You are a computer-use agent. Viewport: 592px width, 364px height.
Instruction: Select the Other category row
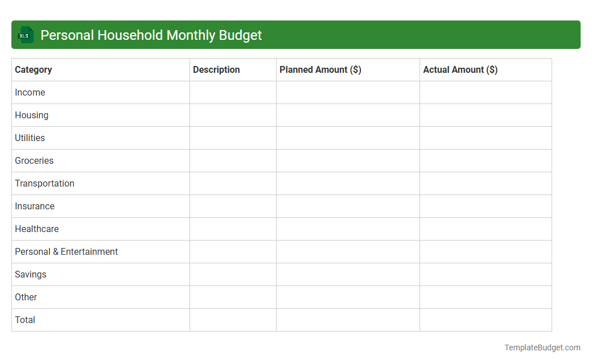pos(26,297)
